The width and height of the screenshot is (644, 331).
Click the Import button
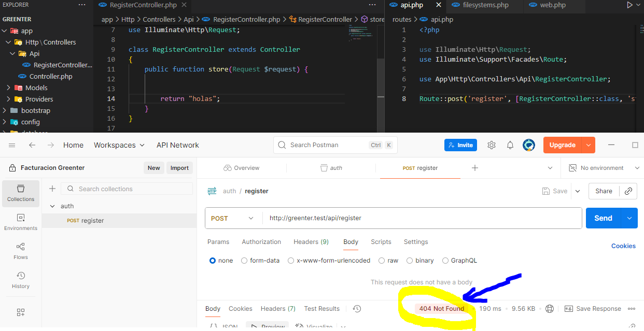(179, 168)
